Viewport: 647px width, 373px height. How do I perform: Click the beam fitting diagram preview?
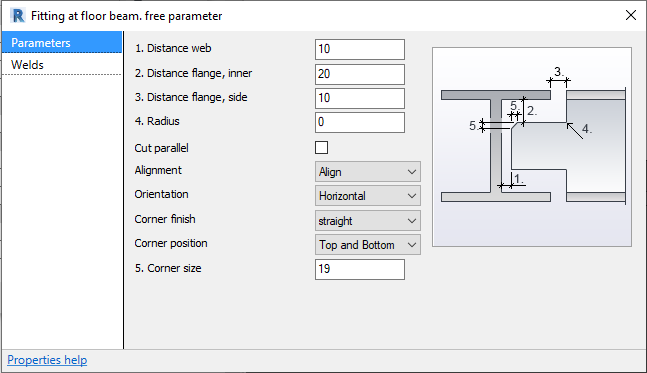tap(532, 147)
